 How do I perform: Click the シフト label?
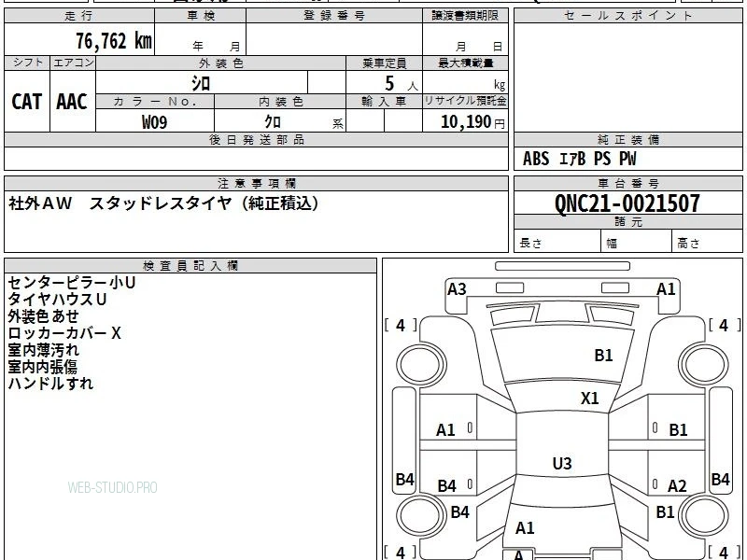(x=27, y=63)
